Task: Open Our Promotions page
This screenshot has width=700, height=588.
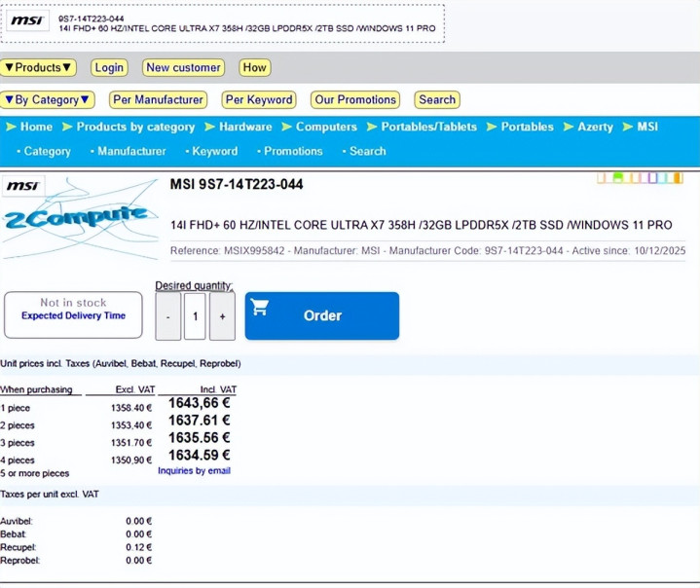Action: click(355, 99)
